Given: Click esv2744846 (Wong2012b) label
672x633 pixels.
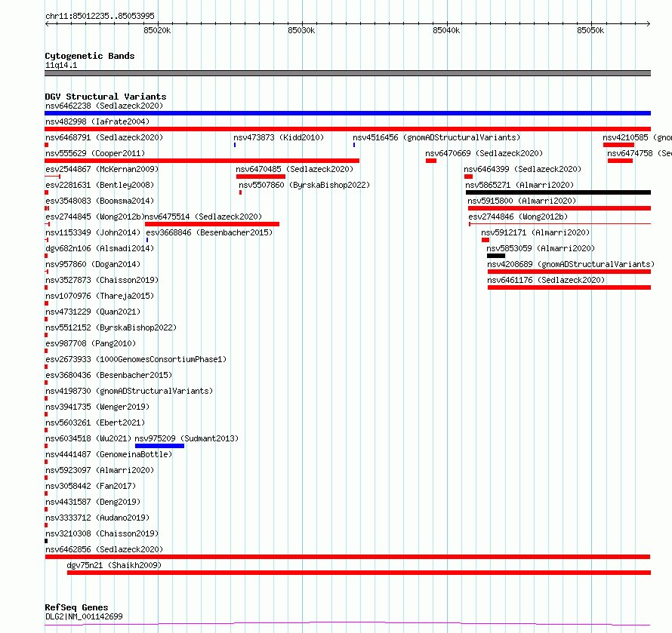Looking at the screenshot, I should click(x=518, y=217).
